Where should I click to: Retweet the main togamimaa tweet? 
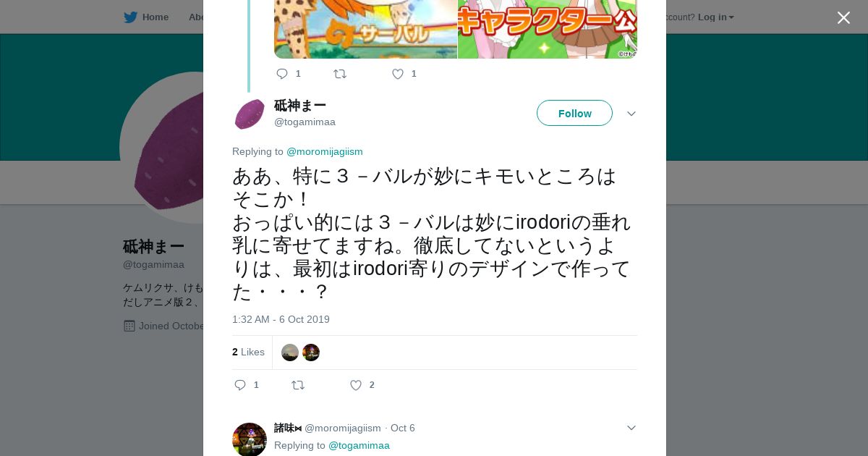(x=298, y=385)
